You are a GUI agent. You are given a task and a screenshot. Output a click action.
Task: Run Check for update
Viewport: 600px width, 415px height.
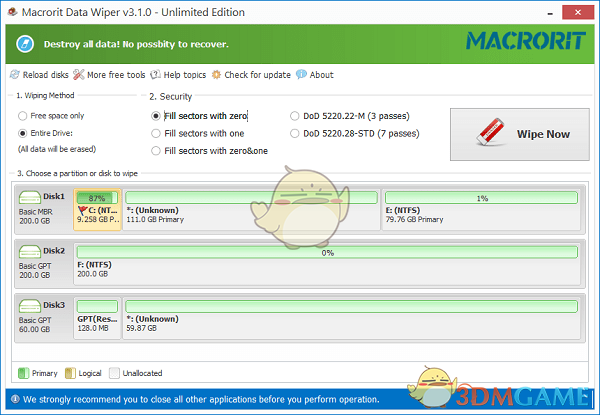point(251,75)
